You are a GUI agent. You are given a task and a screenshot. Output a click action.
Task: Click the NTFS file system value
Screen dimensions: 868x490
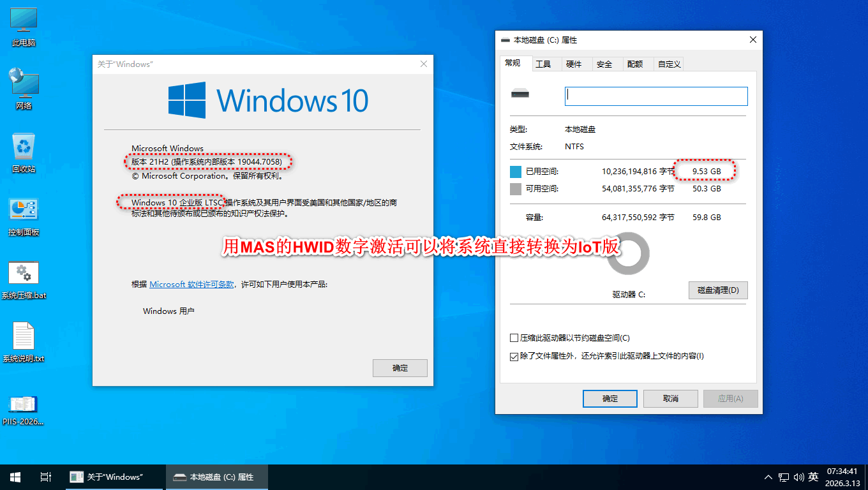point(574,147)
